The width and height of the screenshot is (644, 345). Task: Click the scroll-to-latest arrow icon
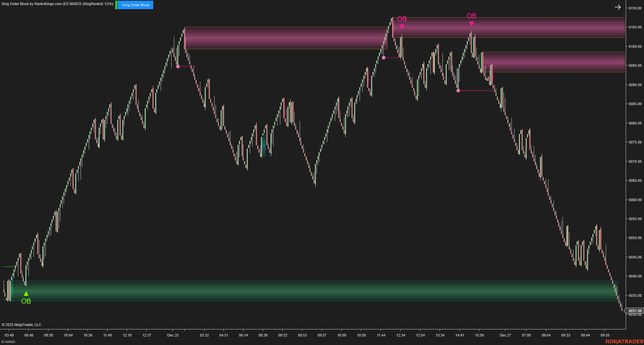click(618, 7)
